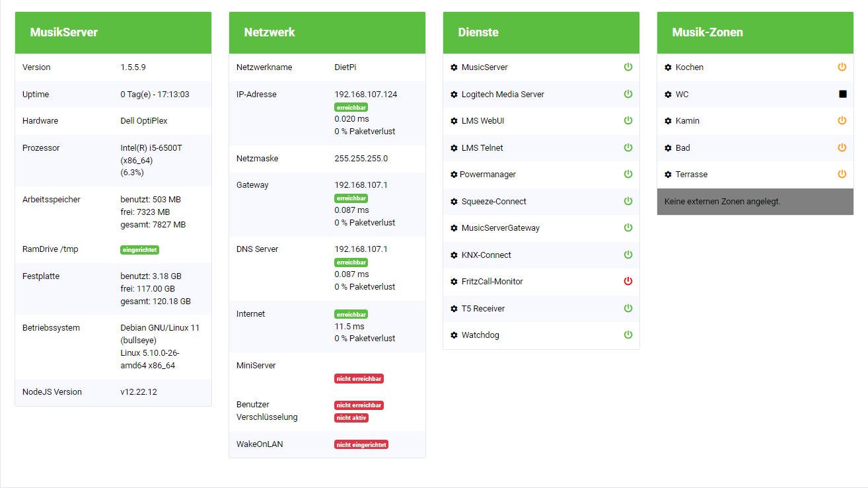Click the green RamDrive 'eingerichtet' badge
This screenshot has height=488, width=868.
tap(139, 250)
